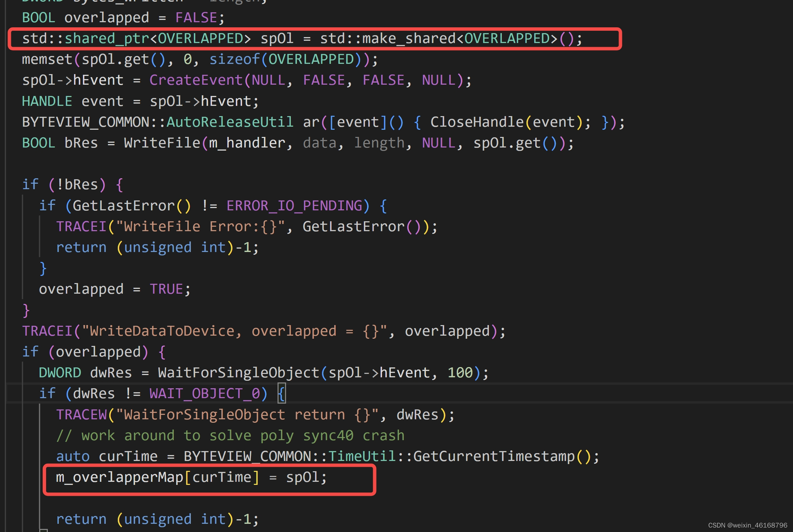
Task: Click m_overlapperMap in the red box
Action: tap(119, 477)
